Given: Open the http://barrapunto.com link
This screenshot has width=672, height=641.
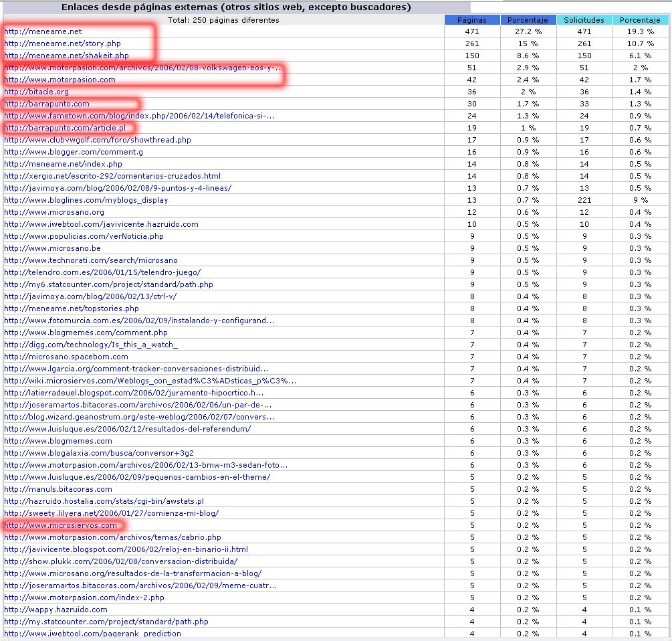Looking at the screenshot, I should [47, 103].
